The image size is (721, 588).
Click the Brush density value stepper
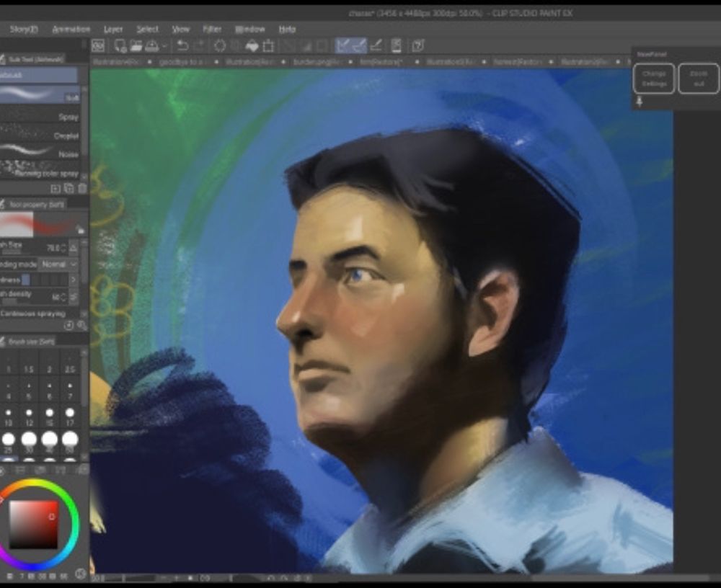(x=63, y=298)
